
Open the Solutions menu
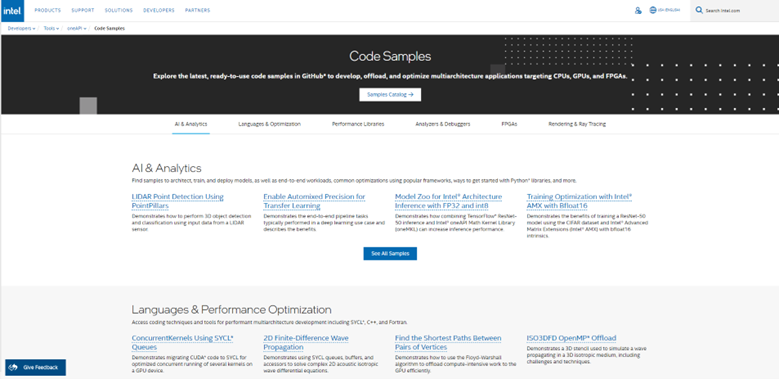tap(119, 10)
